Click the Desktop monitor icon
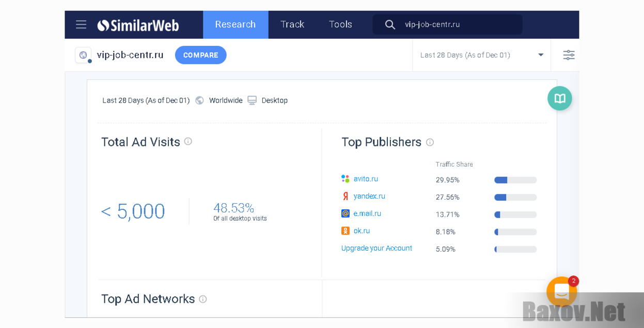Viewport: 644px width, 328px height. click(252, 101)
